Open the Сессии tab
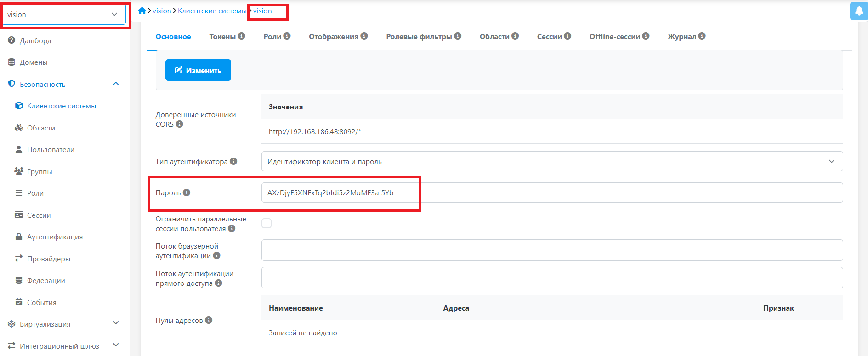 pos(549,37)
